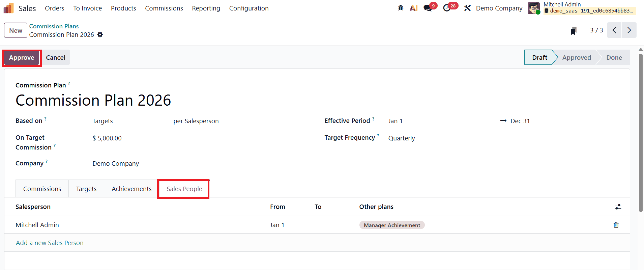Select the Done status stage
The height and width of the screenshot is (270, 644).
coord(614,58)
